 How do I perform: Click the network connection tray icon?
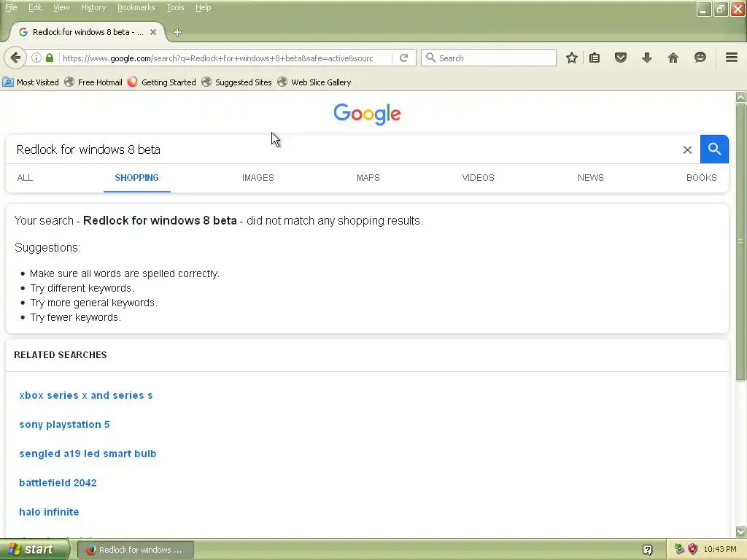(x=679, y=549)
